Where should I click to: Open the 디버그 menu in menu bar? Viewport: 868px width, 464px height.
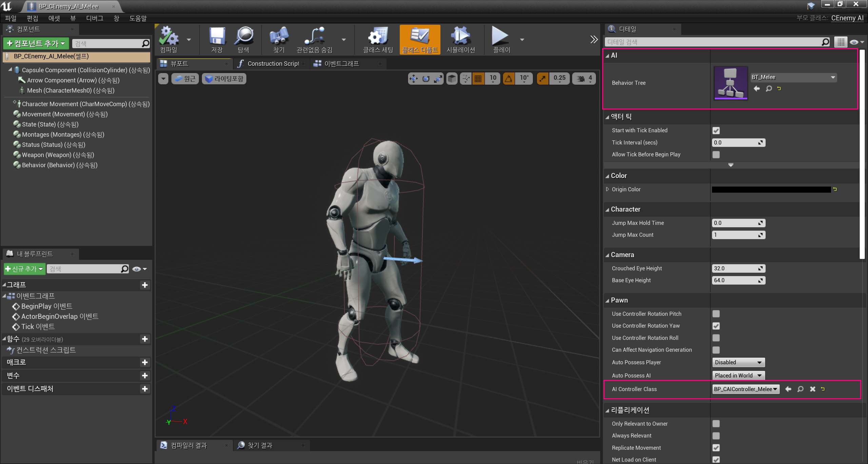[95, 18]
